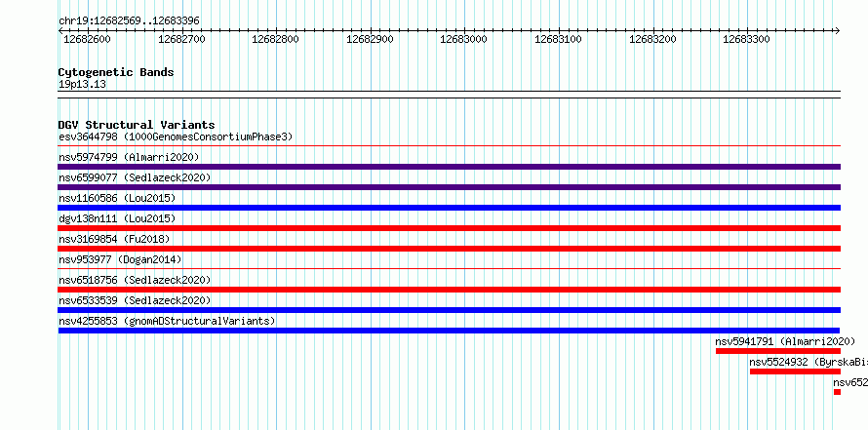The height and width of the screenshot is (430, 868).
Task: Click red bar under nsv3169854
Action: (449, 249)
